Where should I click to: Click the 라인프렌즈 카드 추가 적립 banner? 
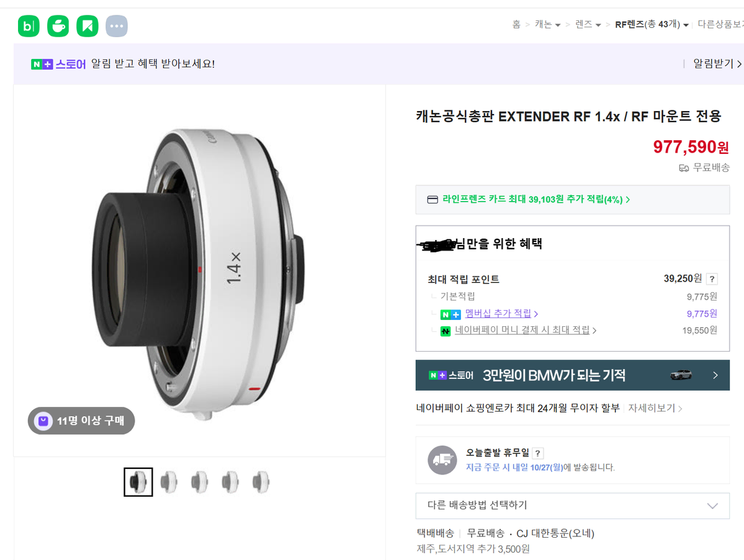pos(535,200)
